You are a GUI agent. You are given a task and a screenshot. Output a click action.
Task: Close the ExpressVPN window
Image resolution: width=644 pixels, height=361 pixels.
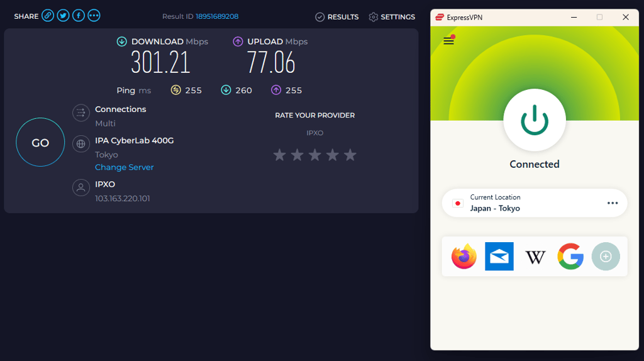click(x=626, y=17)
